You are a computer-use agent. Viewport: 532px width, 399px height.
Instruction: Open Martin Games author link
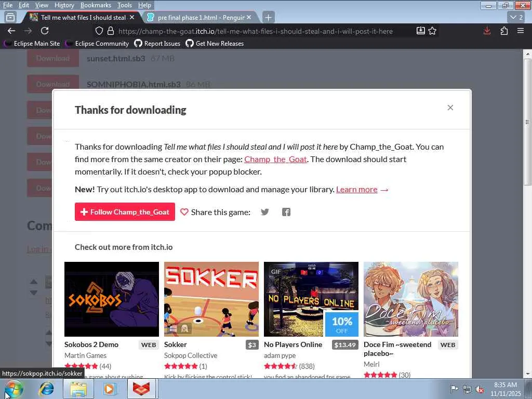tap(86, 355)
